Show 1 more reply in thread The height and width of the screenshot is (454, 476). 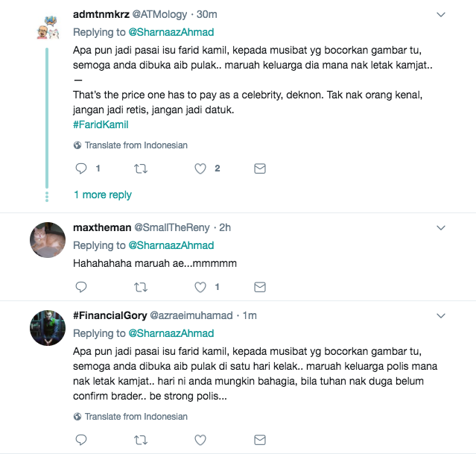point(103,195)
